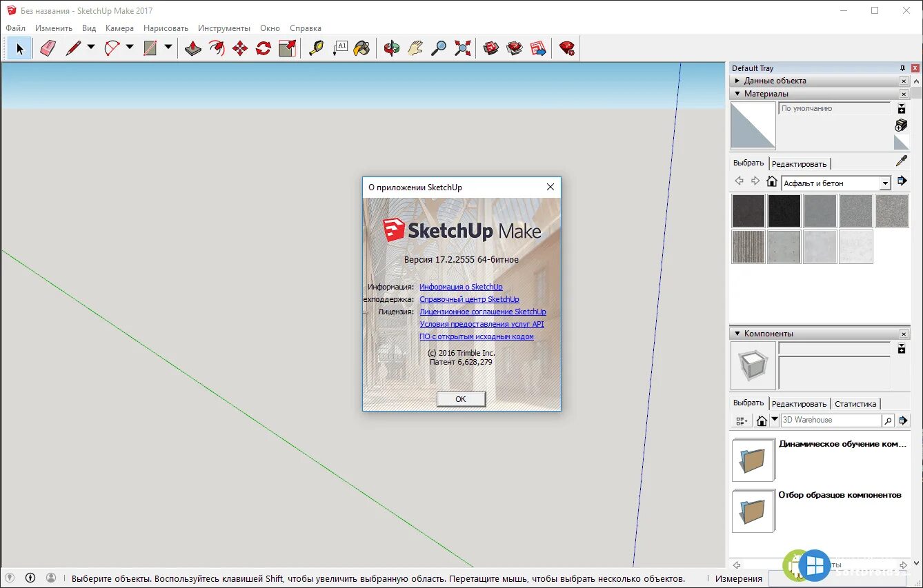Open the components view options dropdown
The width and height of the screenshot is (923, 588).
pyautogui.click(x=742, y=420)
